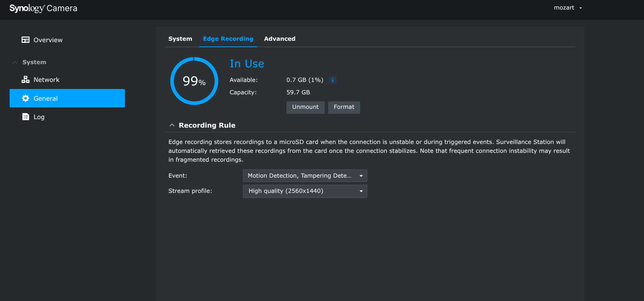Click the General gear icon
The image size is (644, 301).
click(x=26, y=98)
